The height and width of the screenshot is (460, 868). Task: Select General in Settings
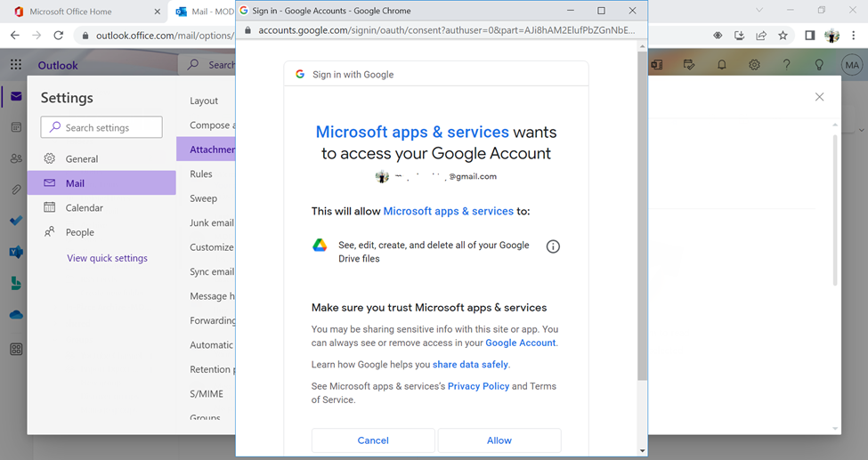coord(101,159)
